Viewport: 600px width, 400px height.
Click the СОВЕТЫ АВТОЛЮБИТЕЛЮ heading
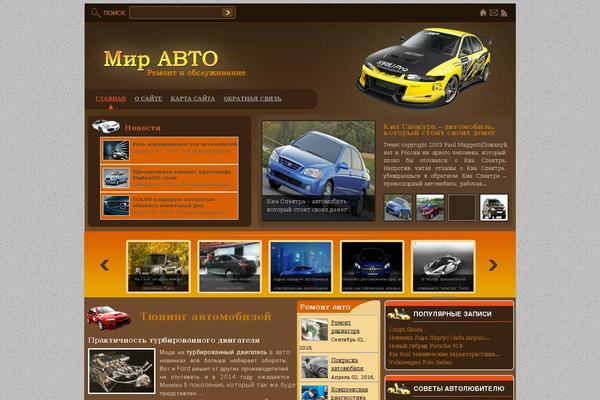459,389
